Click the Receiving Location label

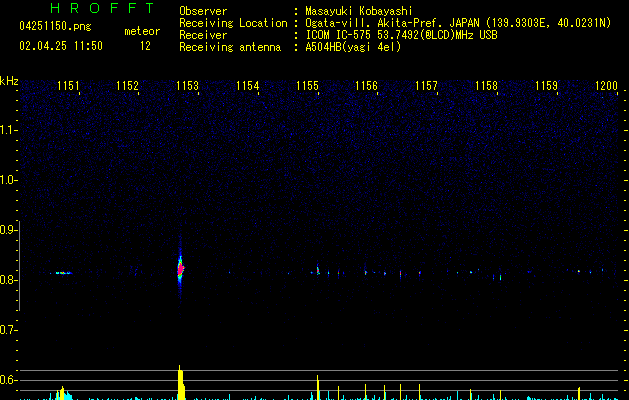(x=233, y=23)
